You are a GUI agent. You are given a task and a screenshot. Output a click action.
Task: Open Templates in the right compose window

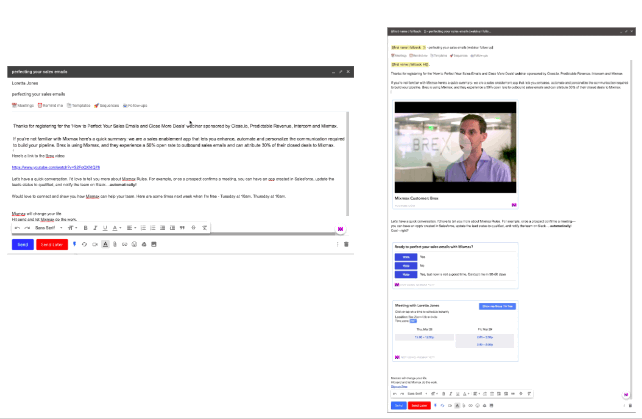(x=439, y=56)
